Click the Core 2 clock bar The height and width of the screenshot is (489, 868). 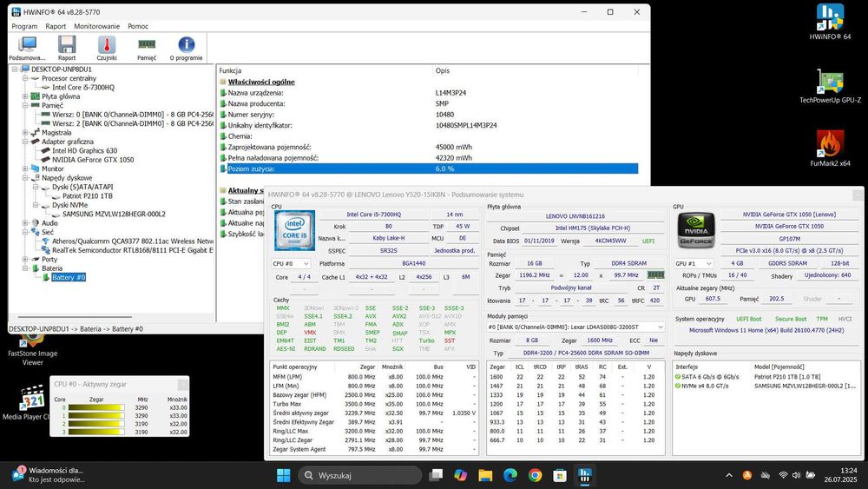tap(95, 424)
